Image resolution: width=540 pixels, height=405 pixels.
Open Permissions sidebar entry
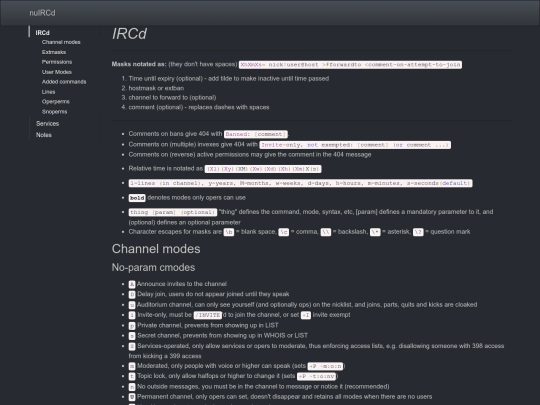[57, 62]
